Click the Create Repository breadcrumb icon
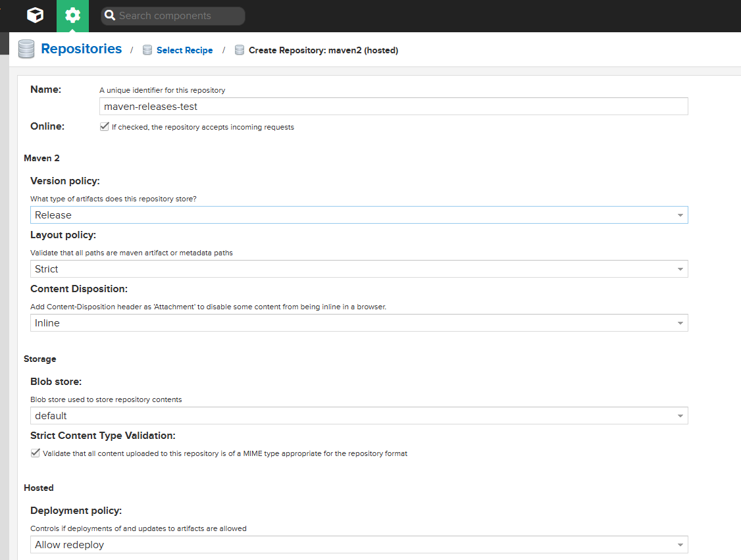 pyautogui.click(x=240, y=50)
